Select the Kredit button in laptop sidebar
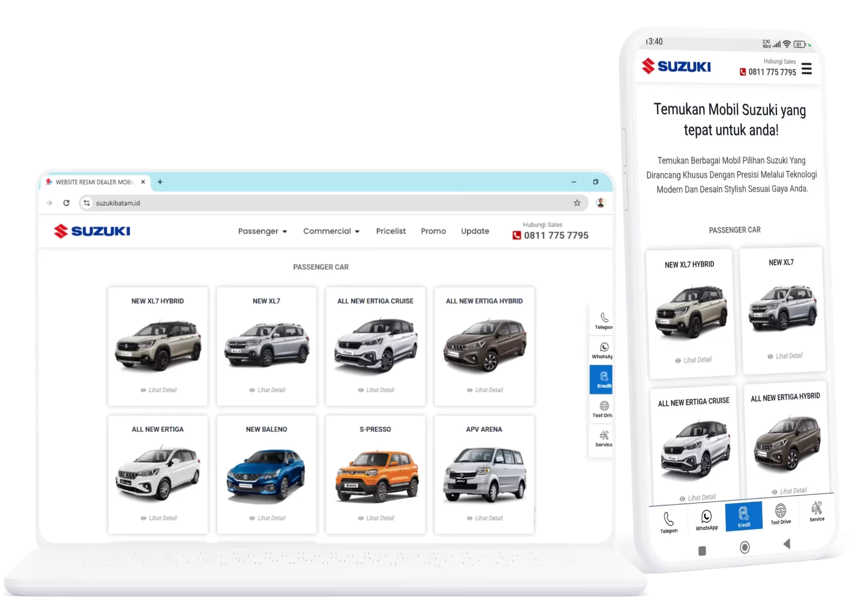This screenshot has height=616, width=850. click(601, 380)
